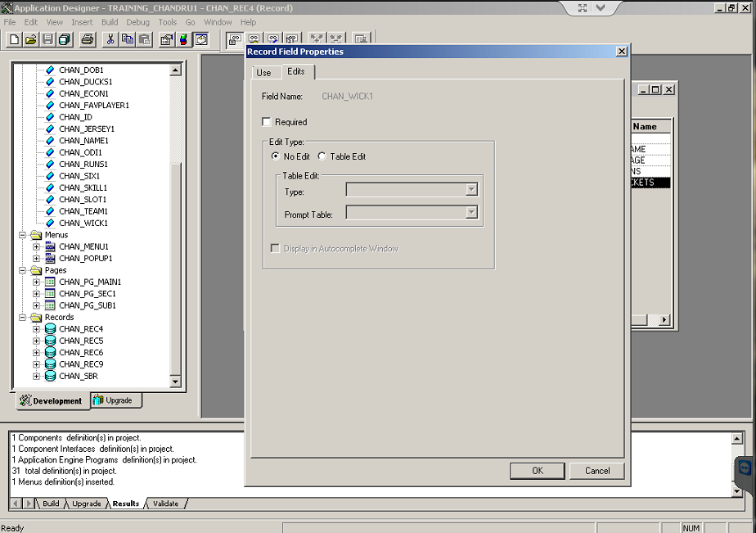Enable the Required checkbox
Screen dimensions: 756x533
tap(267, 121)
